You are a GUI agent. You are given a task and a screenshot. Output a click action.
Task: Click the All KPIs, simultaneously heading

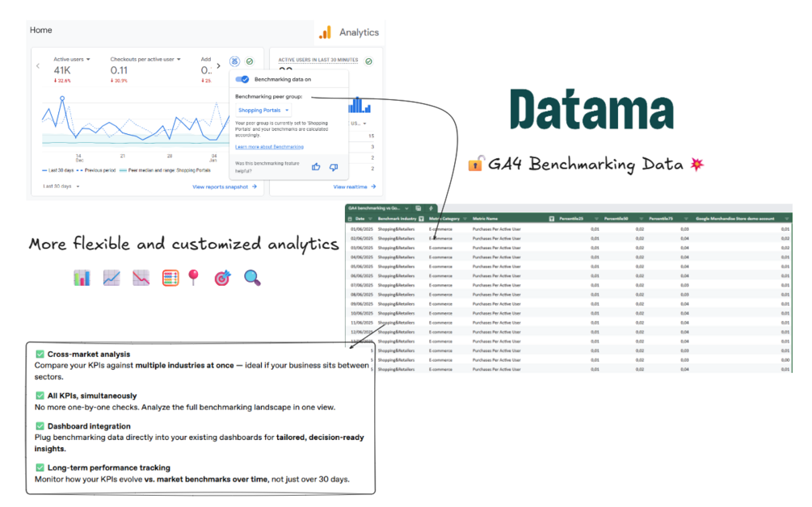(92, 396)
